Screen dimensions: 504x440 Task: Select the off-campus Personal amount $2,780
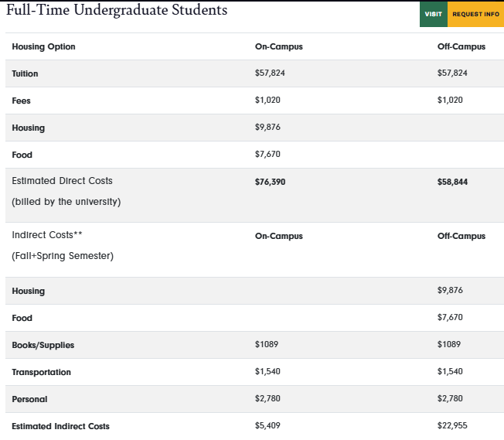tap(450, 399)
